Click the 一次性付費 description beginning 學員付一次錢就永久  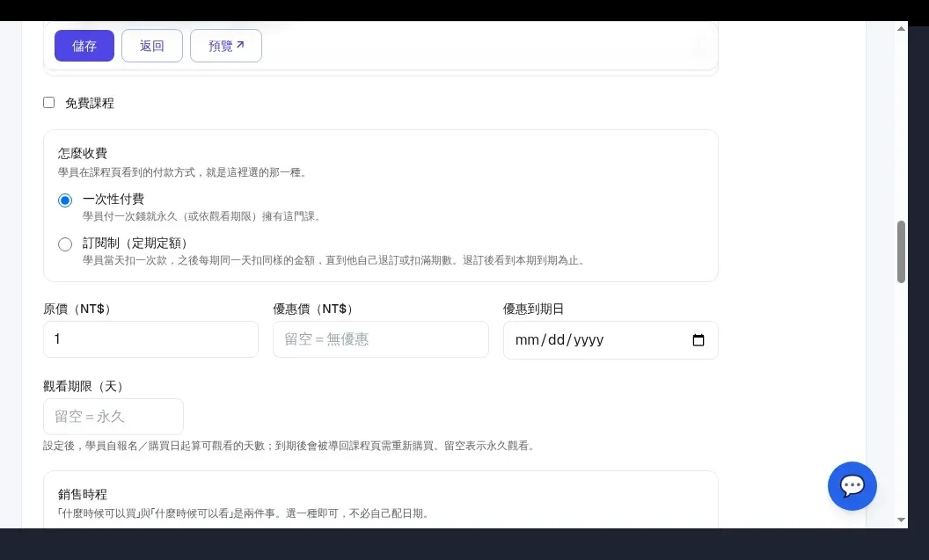tap(203, 216)
